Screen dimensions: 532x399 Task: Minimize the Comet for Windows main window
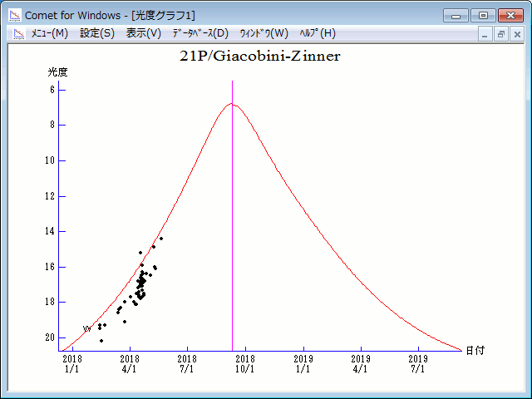456,15
